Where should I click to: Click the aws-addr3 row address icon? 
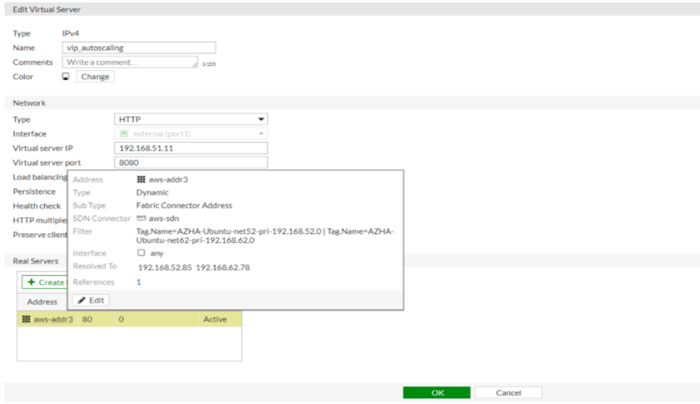coord(26,320)
